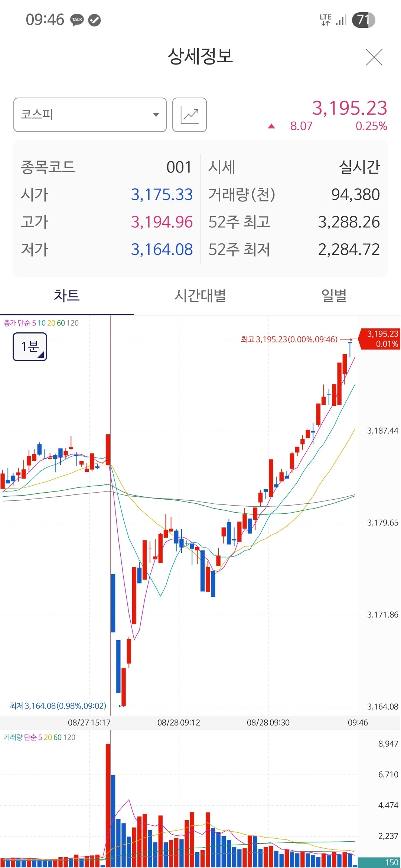This screenshot has width=401, height=868.
Task: Open the chart view icon button
Action: click(x=189, y=115)
